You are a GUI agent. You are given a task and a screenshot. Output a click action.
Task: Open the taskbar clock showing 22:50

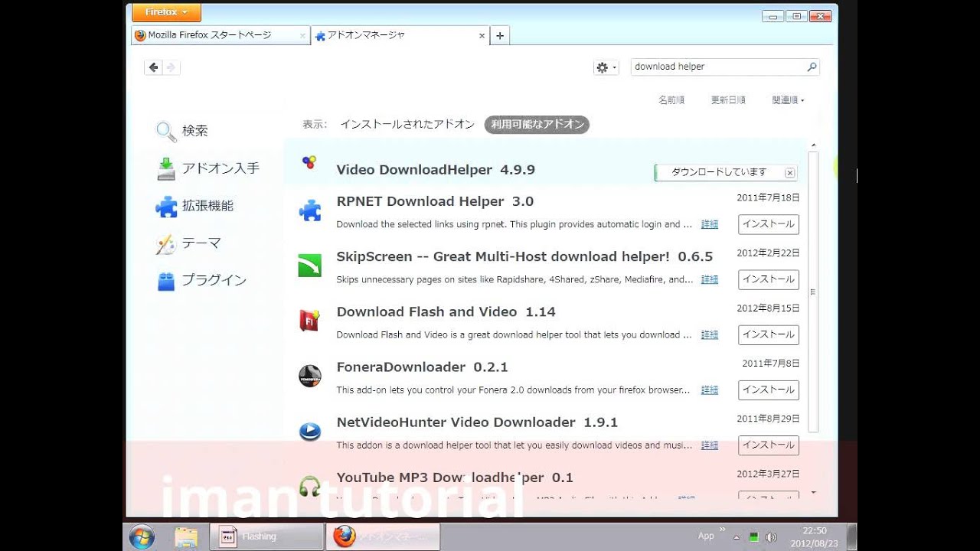pyautogui.click(x=813, y=536)
